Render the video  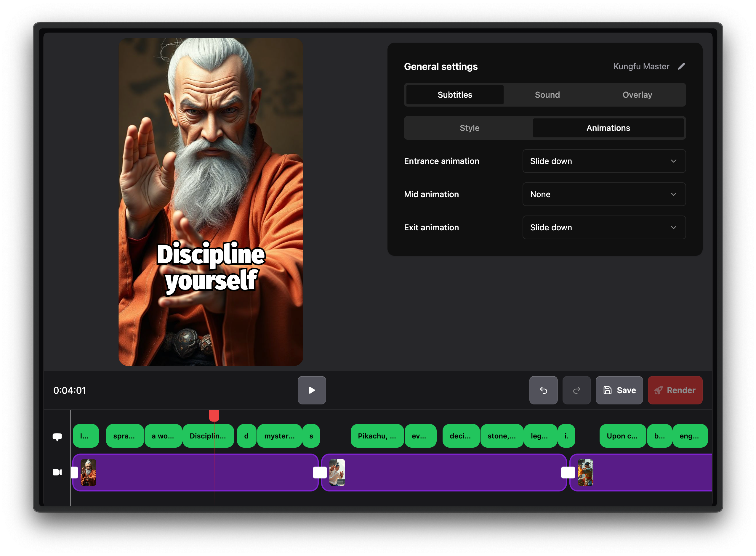675,391
